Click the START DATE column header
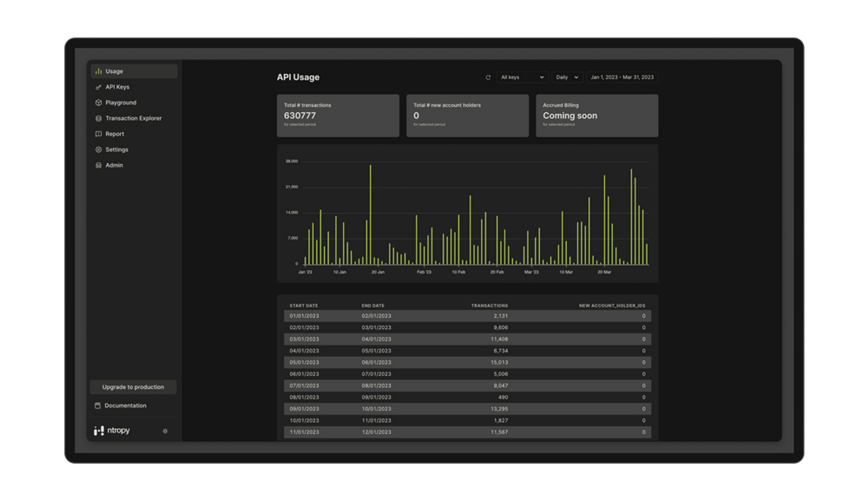 (x=303, y=306)
